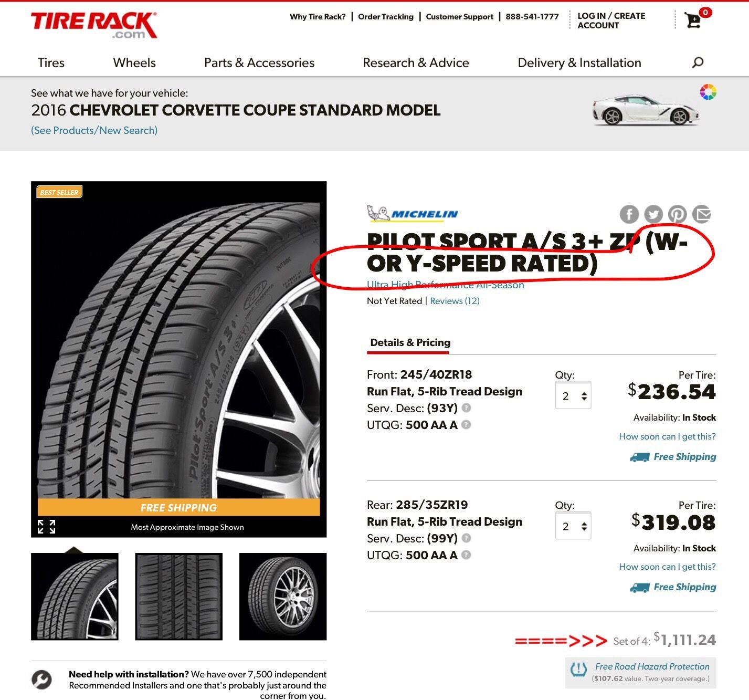Share via Twitter icon
749x700 pixels.
click(653, 214)
